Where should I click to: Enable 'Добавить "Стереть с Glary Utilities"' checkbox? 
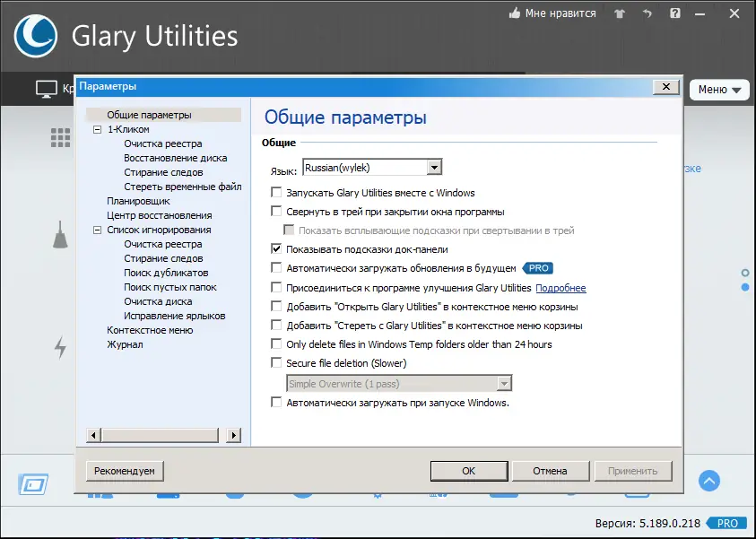coord(276,325)
